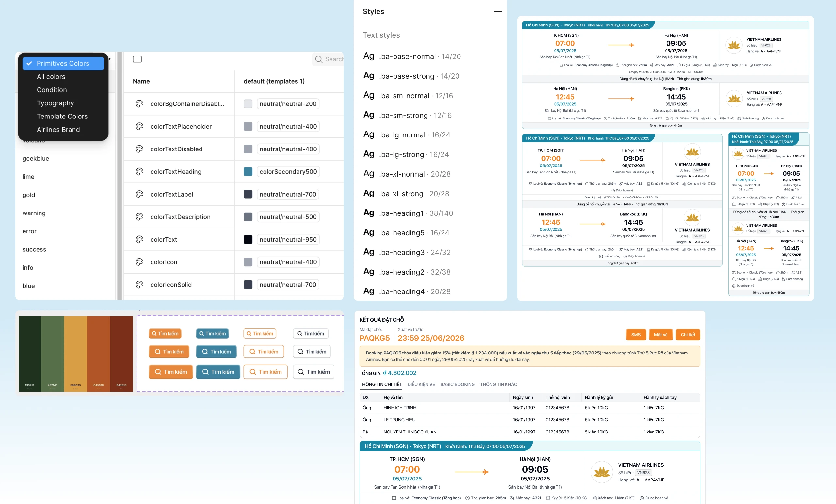The width and height of the screenshot is (836, 504).
Task: Select Template Colors menu entry
Action: tap(62, 116)
